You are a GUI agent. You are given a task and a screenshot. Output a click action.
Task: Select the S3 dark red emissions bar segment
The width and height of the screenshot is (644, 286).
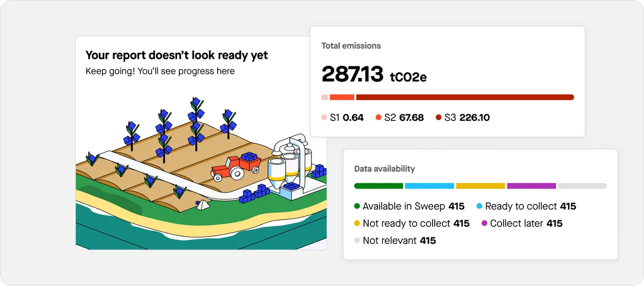point(465,97)
